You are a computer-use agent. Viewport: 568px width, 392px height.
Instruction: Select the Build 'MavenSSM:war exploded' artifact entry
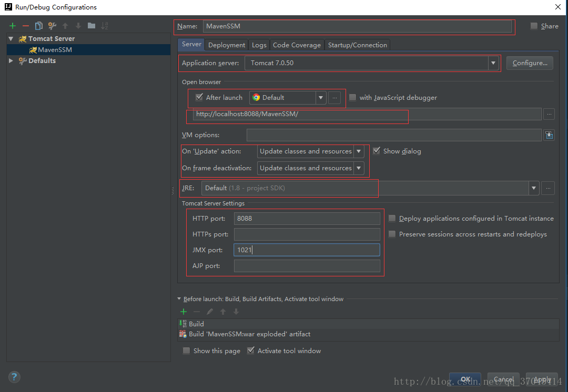click(368, 334)
